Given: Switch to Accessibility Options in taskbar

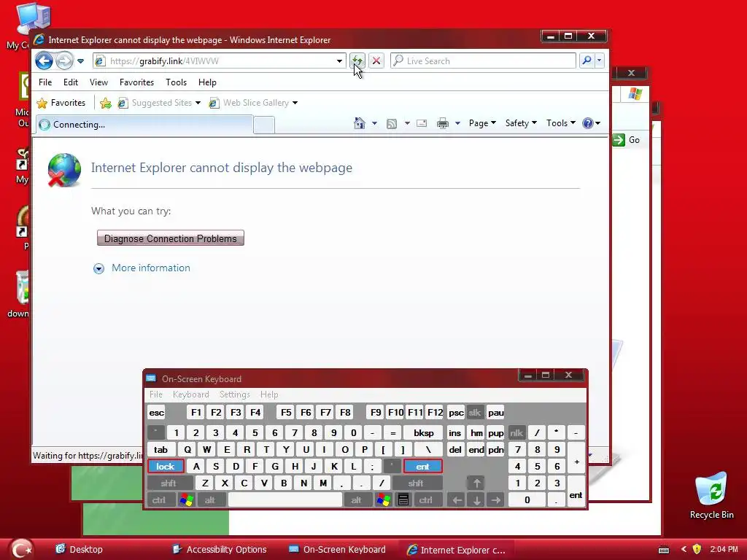Looking at the screenshot, I should (219, 550).
